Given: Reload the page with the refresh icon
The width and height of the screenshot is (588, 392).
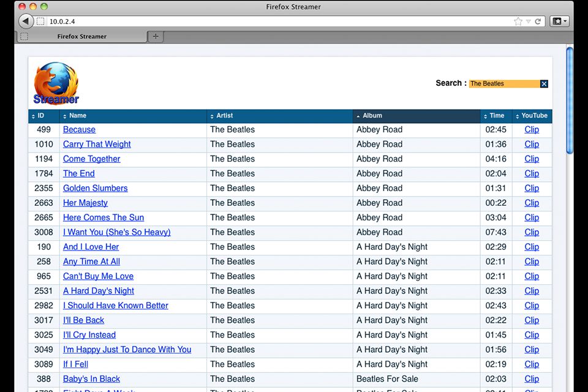Looking at the screenshot, I should [x=538, y=21].
